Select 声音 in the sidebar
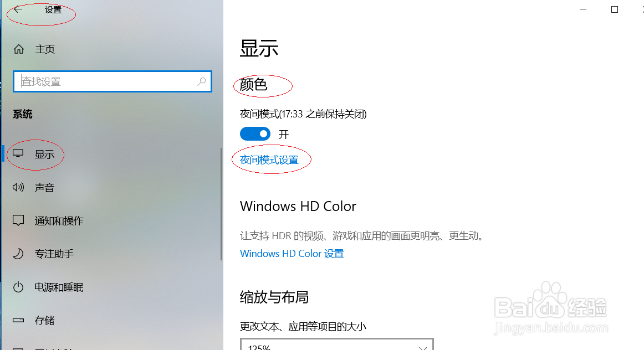This screenshot has width=644, height=350. pos(44,188)
